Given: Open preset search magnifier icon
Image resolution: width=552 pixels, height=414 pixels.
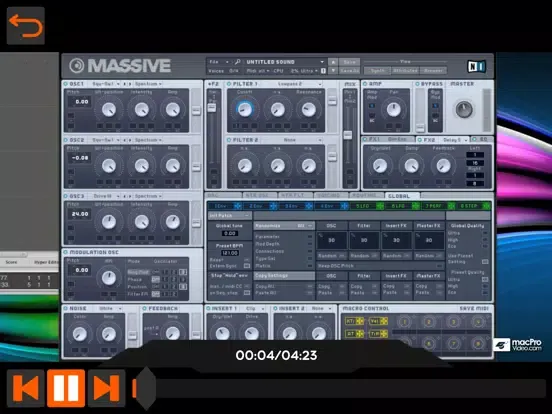Looking at the screenshot, I should coord(238,62).
